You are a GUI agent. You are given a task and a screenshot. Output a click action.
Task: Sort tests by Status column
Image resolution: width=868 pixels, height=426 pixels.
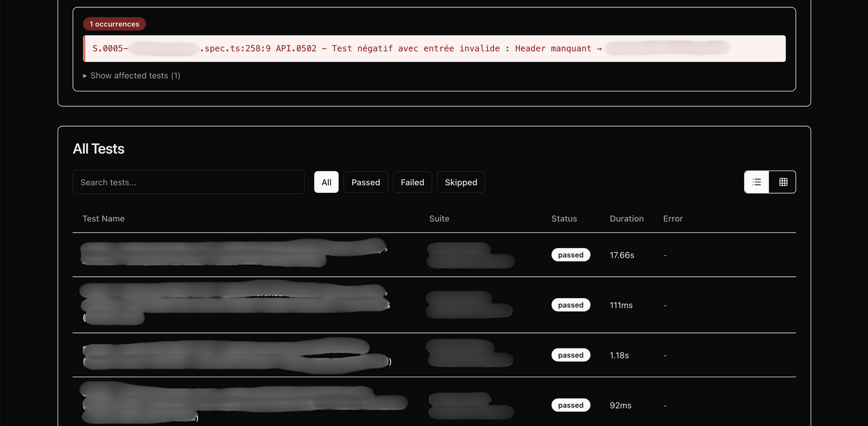pos(564,219)
